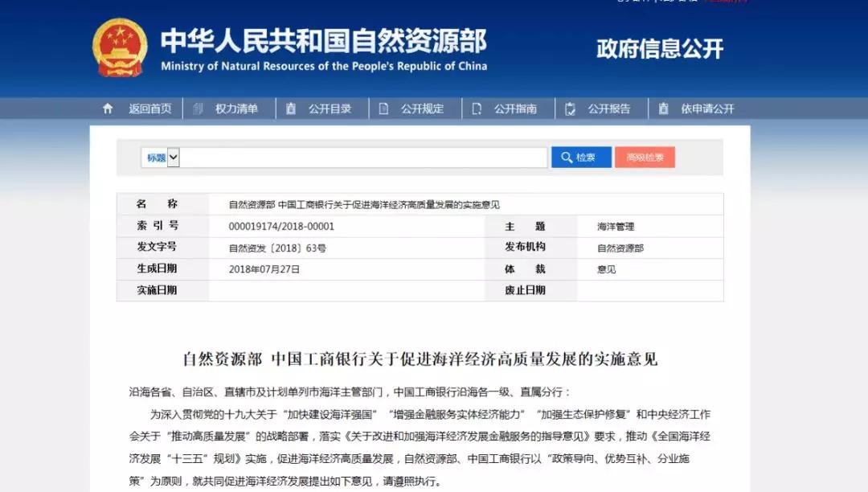Select the 公开规定 navigation item

(x=423, y=109)
